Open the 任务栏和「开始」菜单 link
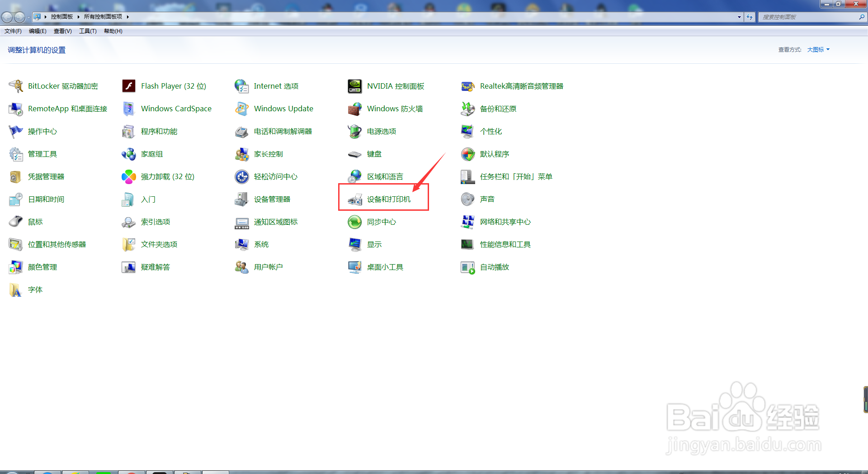The height and width of the screenshot is (474, 868). tap(516, 177)
